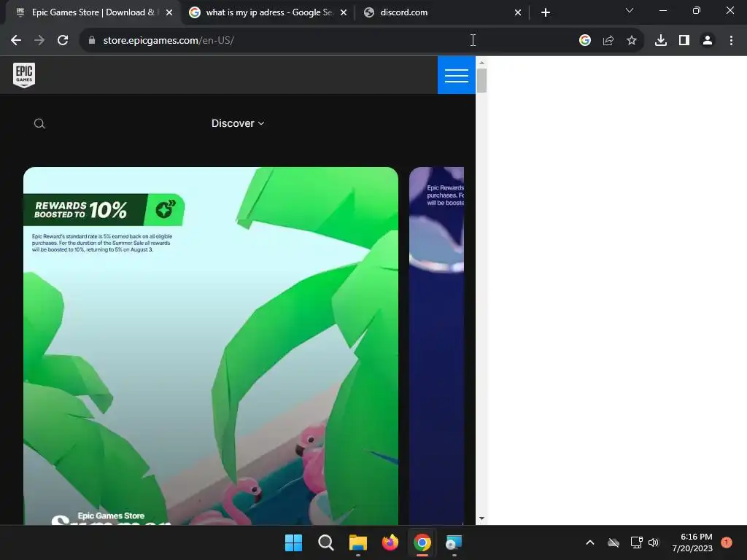Screen dimensions: 747x560
Task: Click the Epic Games shield logo
Action: coord(24,75)
